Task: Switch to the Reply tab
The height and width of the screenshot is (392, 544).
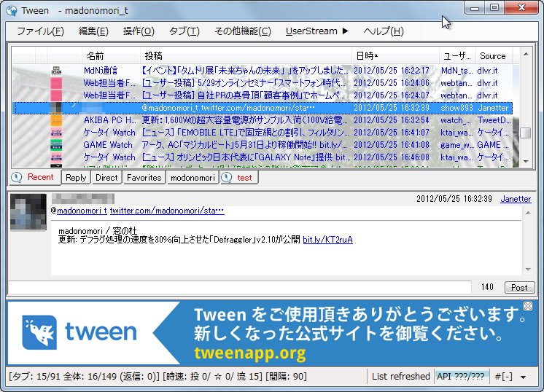Action: pos(76,178)
